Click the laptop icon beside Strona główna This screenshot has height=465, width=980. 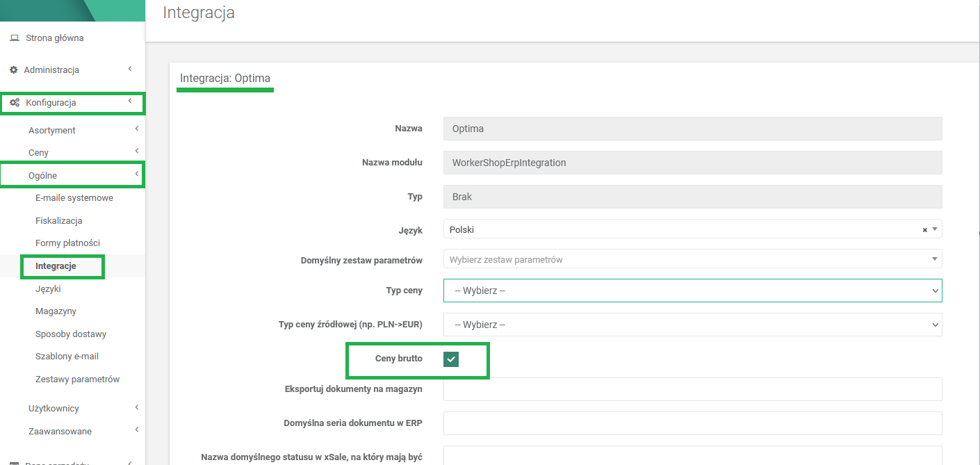pos(15,38)
